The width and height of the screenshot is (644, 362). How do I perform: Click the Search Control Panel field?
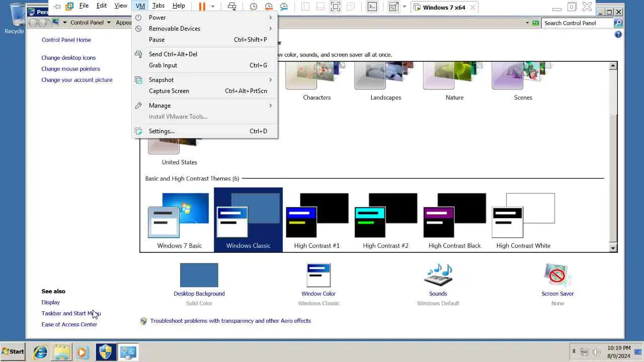click(x=578, y=23)
